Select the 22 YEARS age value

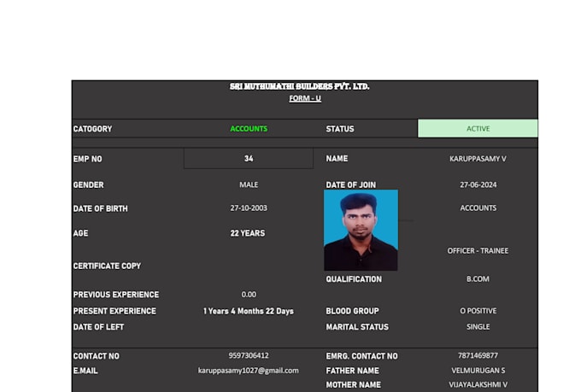248,233
